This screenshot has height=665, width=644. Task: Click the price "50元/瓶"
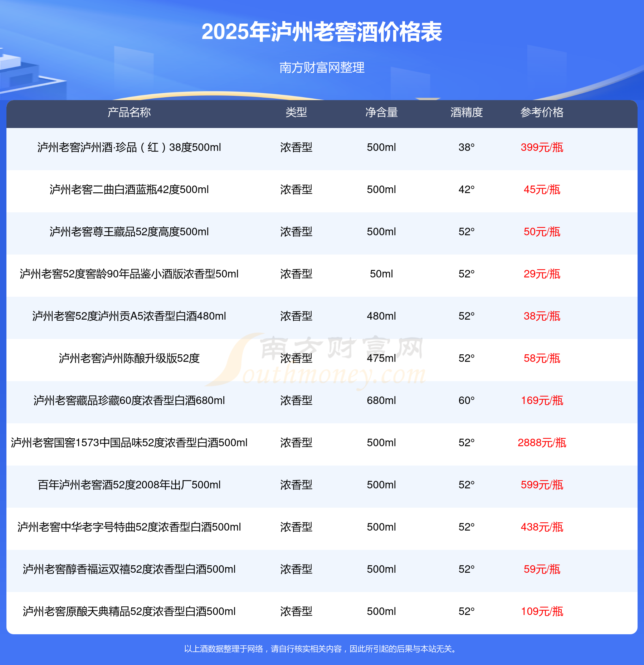(x=542, y=232)
